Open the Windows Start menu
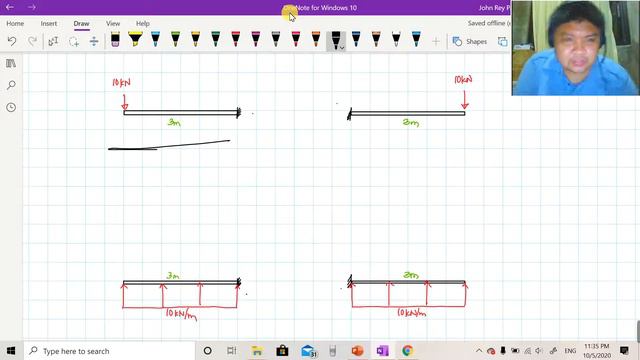 point(11,351)
